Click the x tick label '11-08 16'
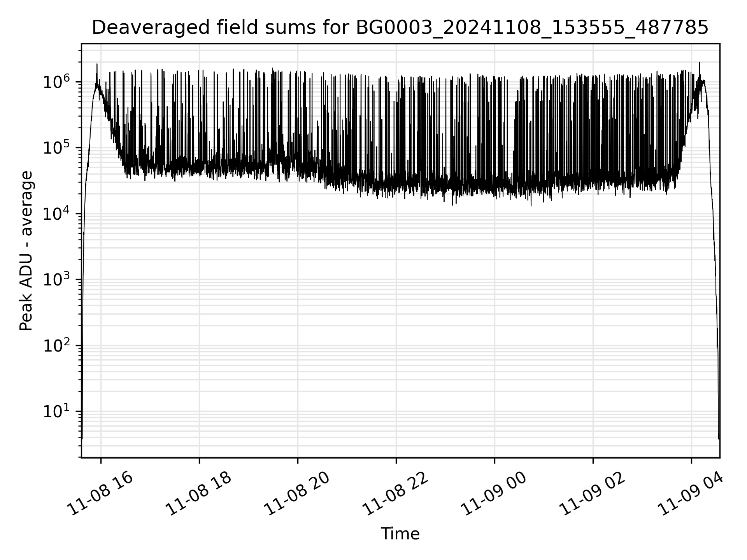 100,493
